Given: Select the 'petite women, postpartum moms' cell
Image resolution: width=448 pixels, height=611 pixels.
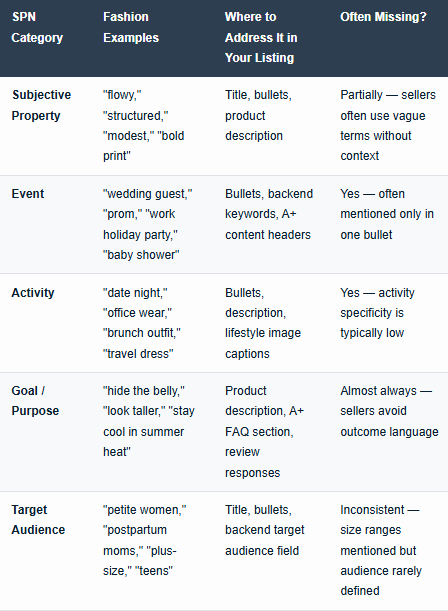Looking at the screenshot, I should click(x=145, y=540).
